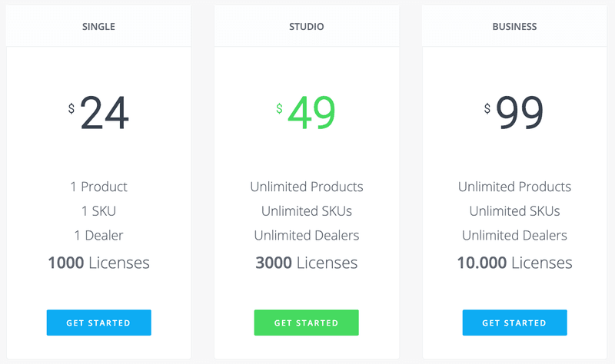The width and height of the screenshot is (615, 364).
Task: Click Unlimited SKUs in the Studio card
Action: (x=306, y=211)
